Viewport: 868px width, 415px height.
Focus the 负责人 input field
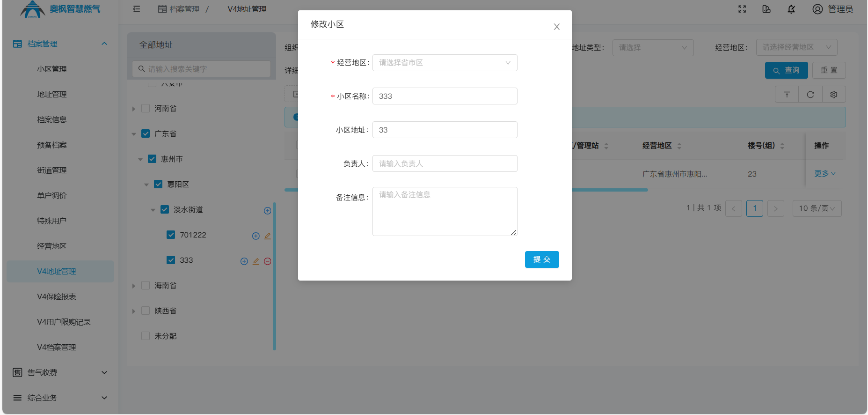[445, 163]
